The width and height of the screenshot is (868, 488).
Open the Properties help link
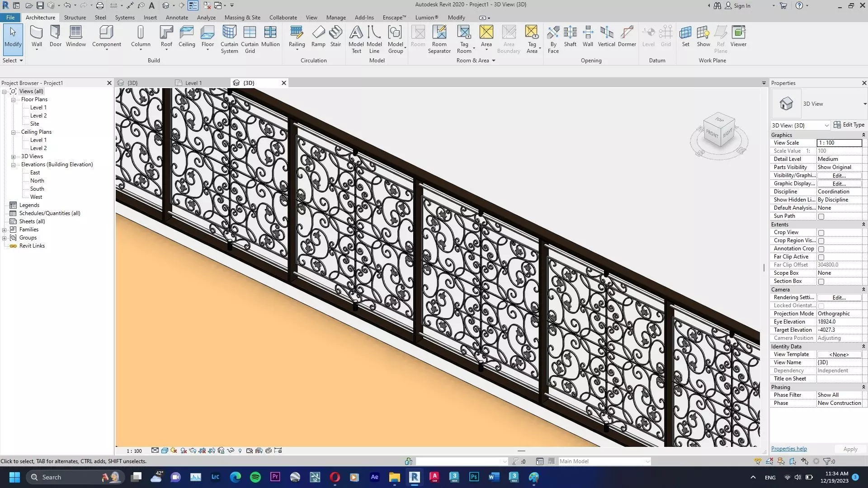788,449
